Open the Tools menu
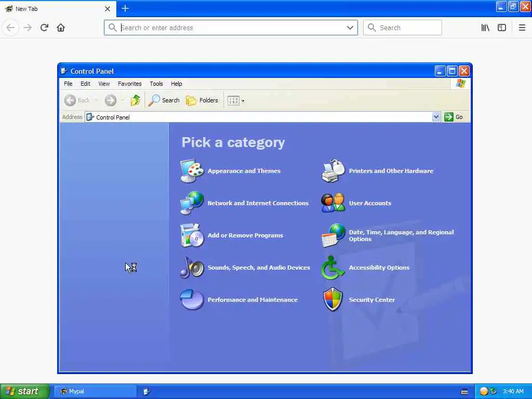 (x=156, y=84)
